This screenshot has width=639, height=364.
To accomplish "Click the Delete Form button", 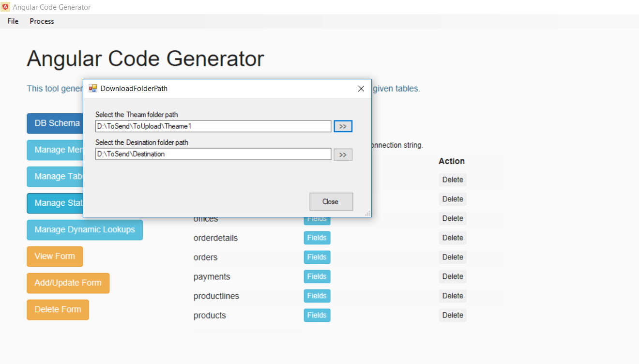I will pos(58,310).
